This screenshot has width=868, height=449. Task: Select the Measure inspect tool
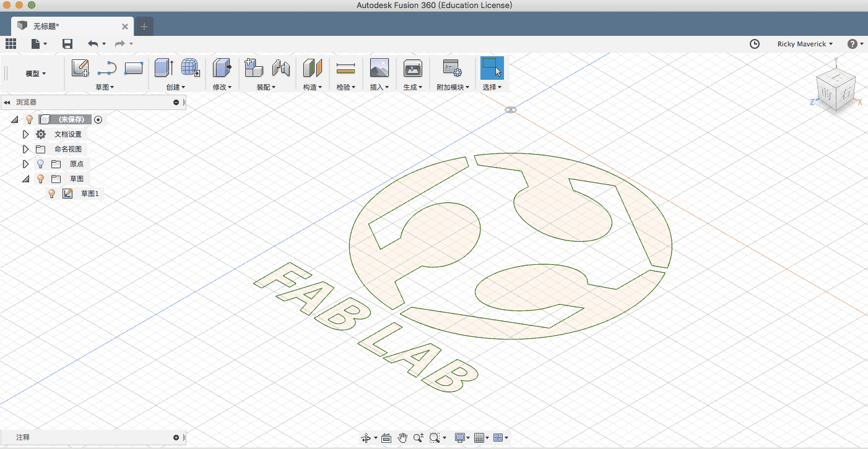pos(345,68)
